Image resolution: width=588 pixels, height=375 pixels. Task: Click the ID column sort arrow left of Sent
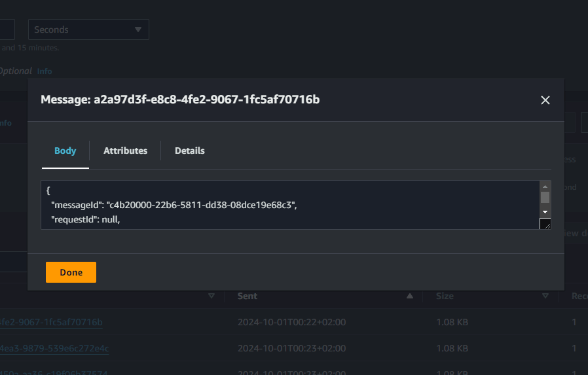tap(211, 296)
